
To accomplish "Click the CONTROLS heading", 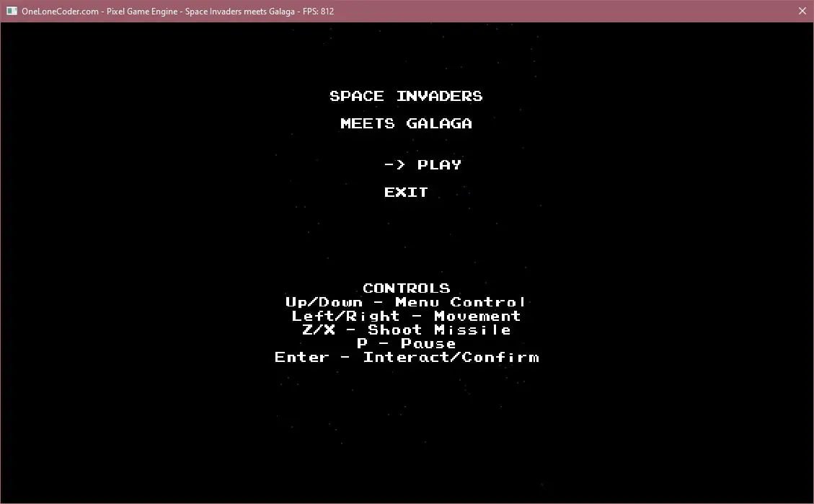I will pyautogui.click(x=406, y=288).
